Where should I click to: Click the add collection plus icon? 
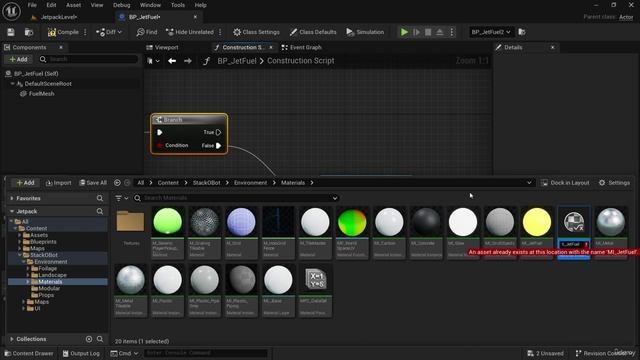click(x=89, y=339)
